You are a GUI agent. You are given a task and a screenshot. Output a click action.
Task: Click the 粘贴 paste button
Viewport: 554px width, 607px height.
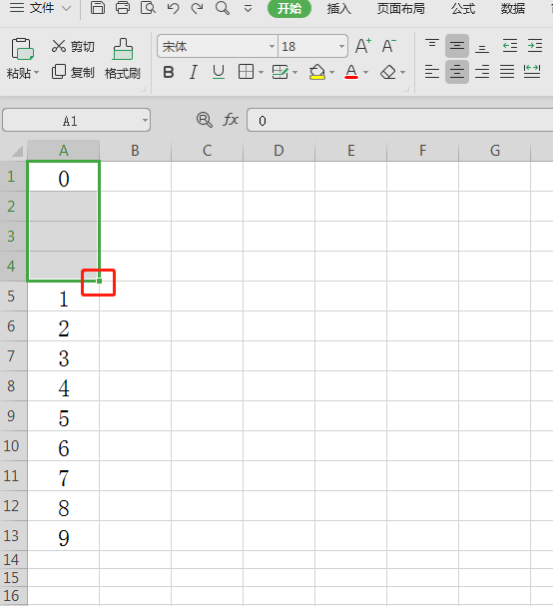point(22,58)
